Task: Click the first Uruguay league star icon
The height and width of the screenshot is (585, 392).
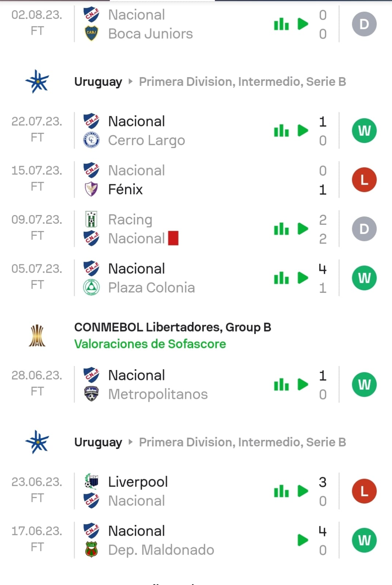Action: pos(37,81)
